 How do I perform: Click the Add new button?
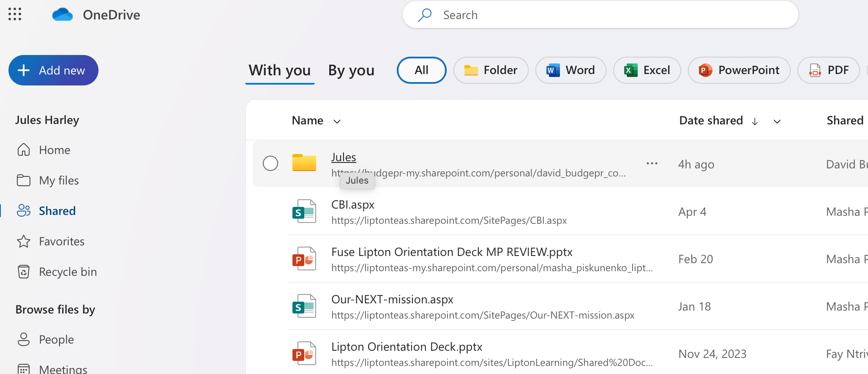pos(53,70)
